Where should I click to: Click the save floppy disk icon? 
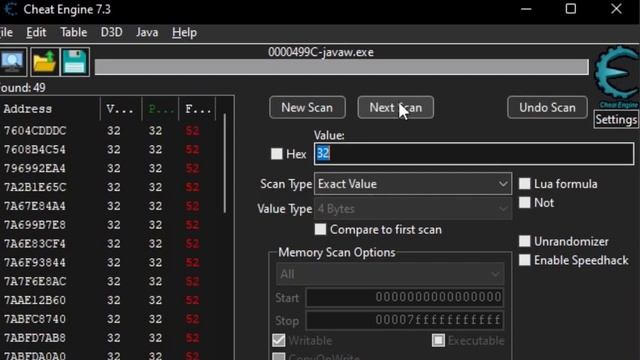75,62
